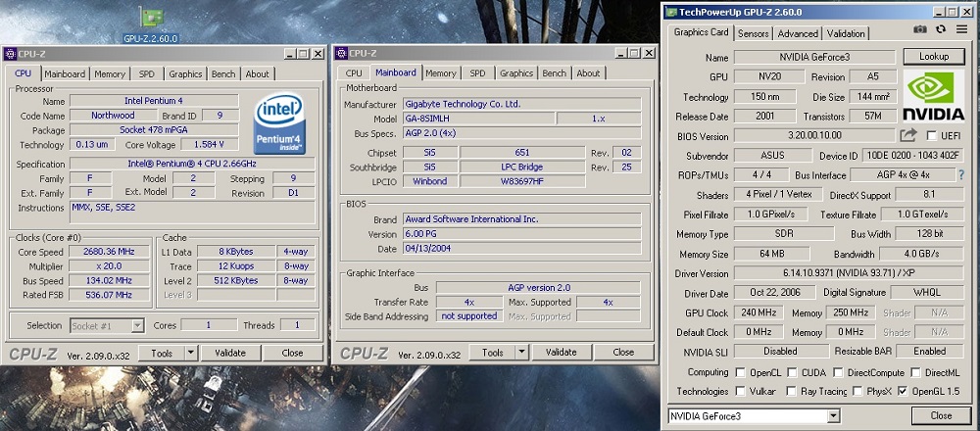This screenshot has width=980, height=431.
Task: Click the CPU-Z Mainboard window title icon
Action: point(341,53)
